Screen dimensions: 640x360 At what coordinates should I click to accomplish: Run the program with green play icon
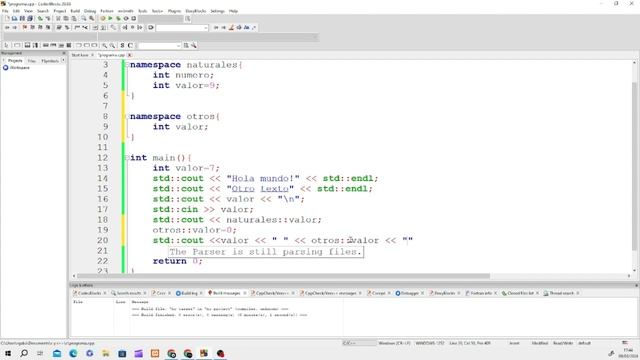coord(110,18)
